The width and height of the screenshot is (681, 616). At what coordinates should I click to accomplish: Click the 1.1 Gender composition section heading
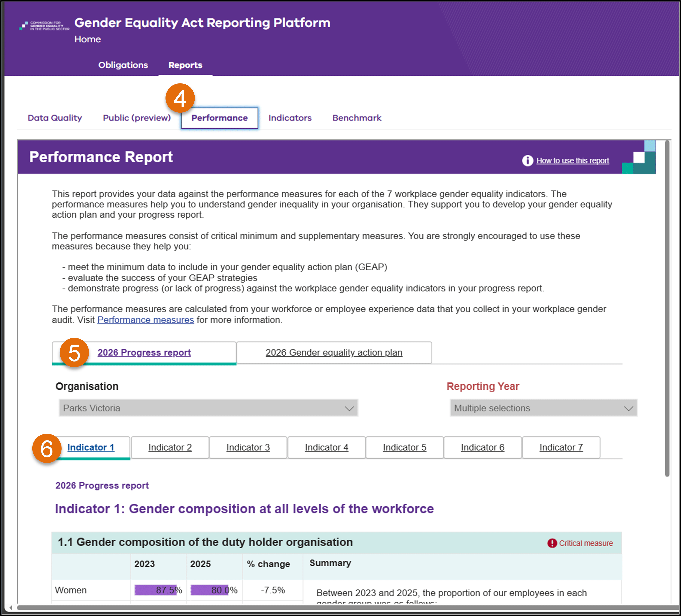coord(205,542)
